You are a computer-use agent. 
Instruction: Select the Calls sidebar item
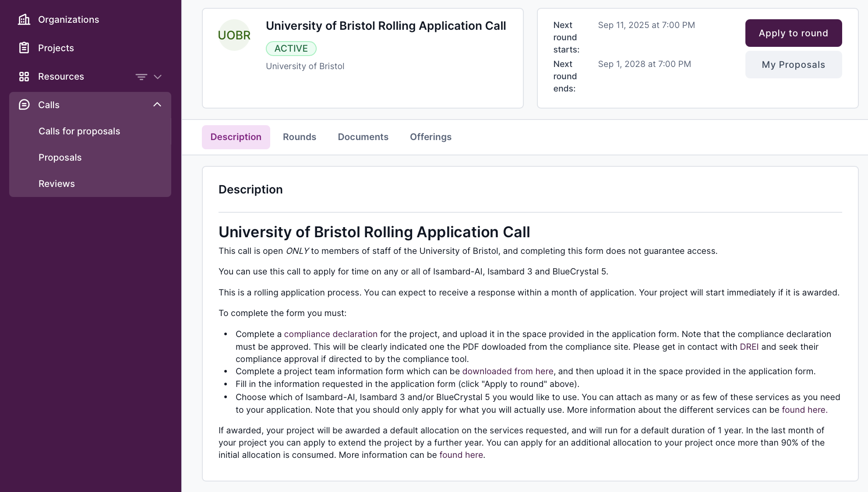pyautogui.click(x=90, y=105)
